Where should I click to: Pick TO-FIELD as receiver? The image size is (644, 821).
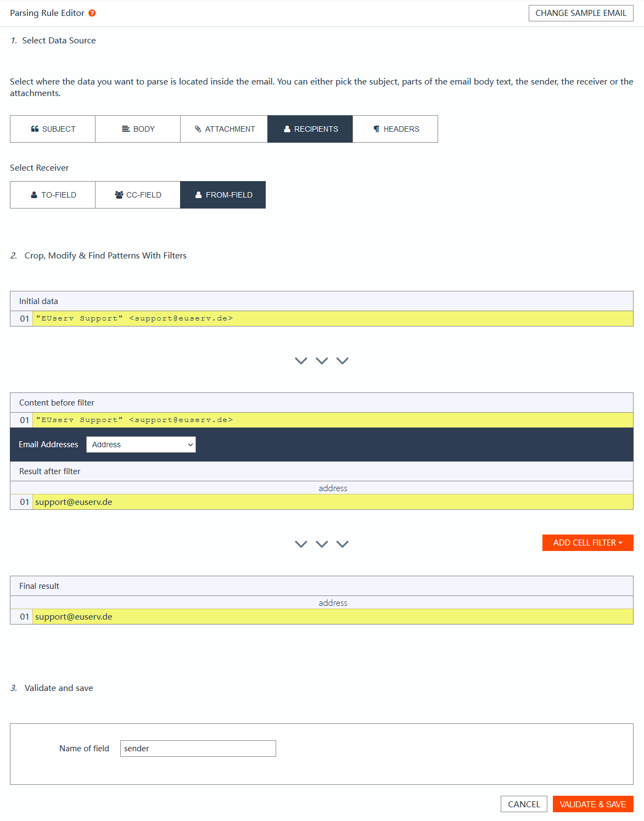point(53,195)
